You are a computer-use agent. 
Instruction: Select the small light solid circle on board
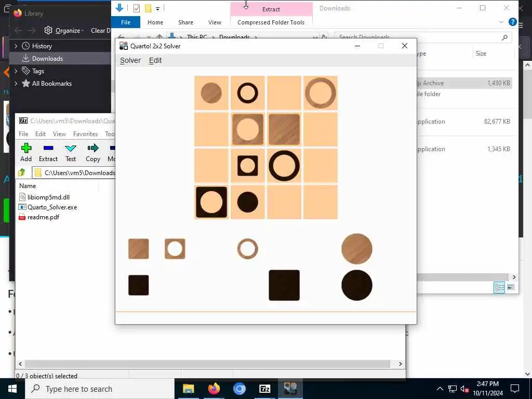pos(211,93)
